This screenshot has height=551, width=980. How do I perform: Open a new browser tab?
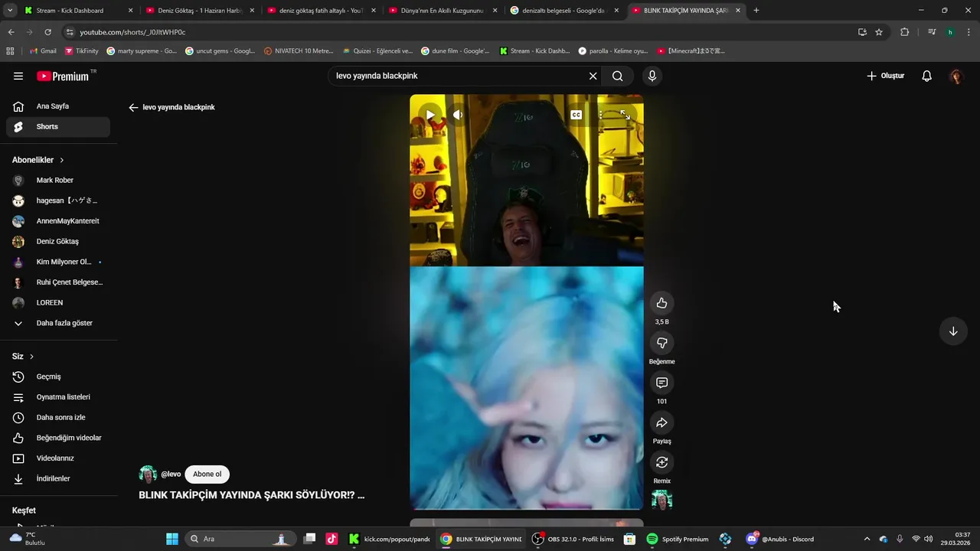(756, 11)
